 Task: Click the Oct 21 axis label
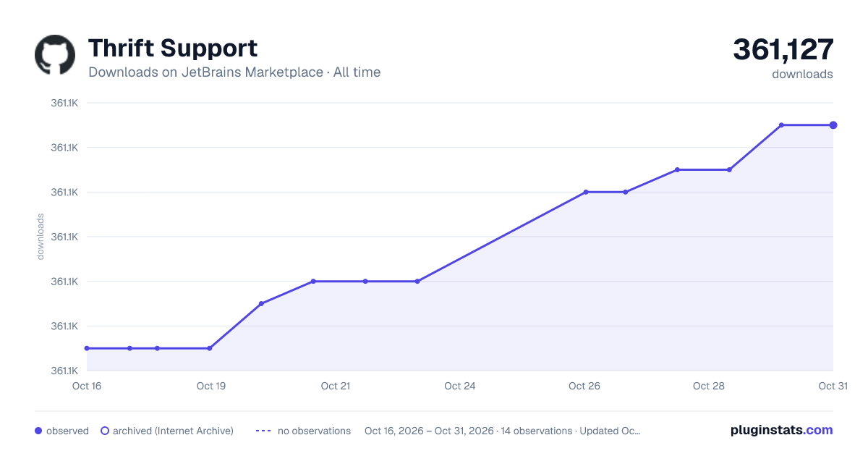pyautogui.click(x=336, y=386)
